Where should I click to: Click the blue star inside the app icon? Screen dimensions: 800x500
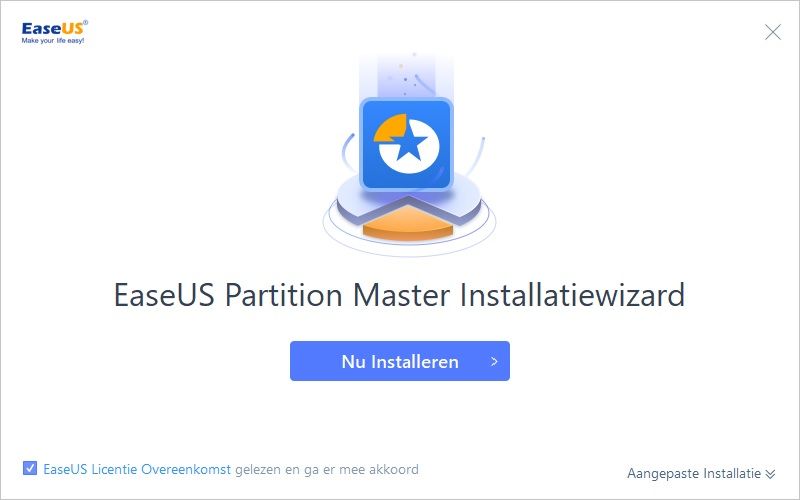pyautogui.click(x=409, y=143)
